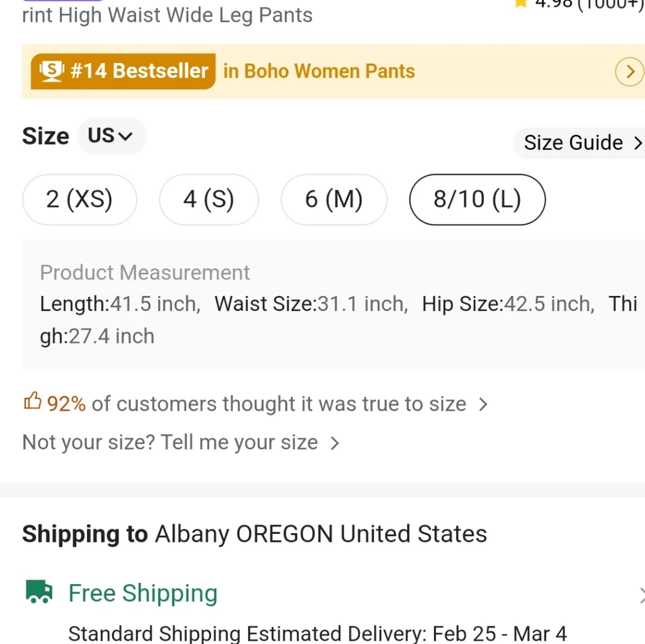Click the yellow rating star icon
Screen dimensions: 645x644
(x=521, y=3)
